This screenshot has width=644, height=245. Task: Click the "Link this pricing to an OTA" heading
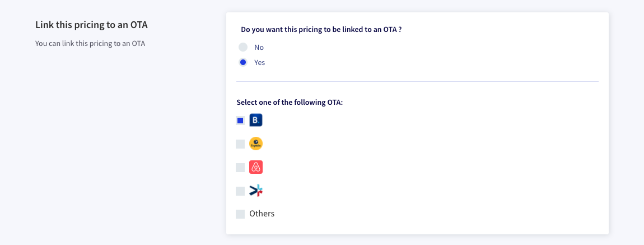pyautogui.click(x=92, y=25)
